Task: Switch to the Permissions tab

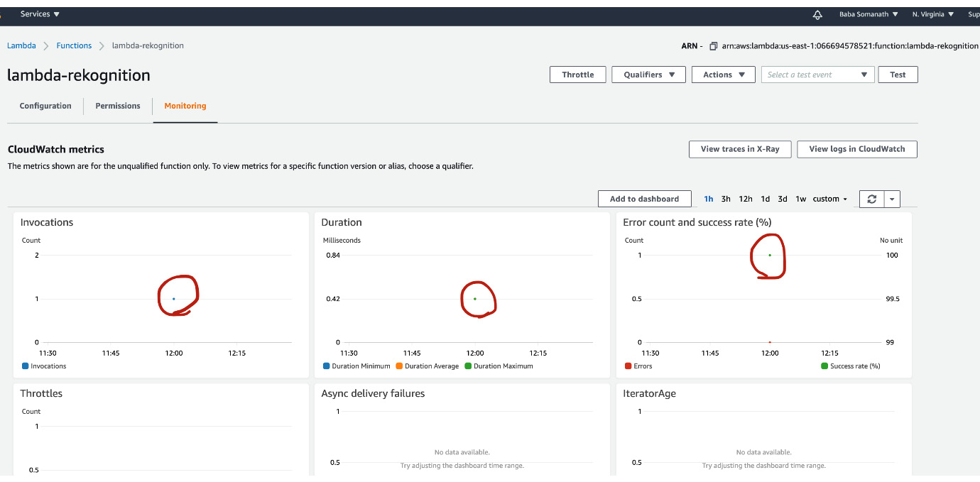Action: point(118,106)
